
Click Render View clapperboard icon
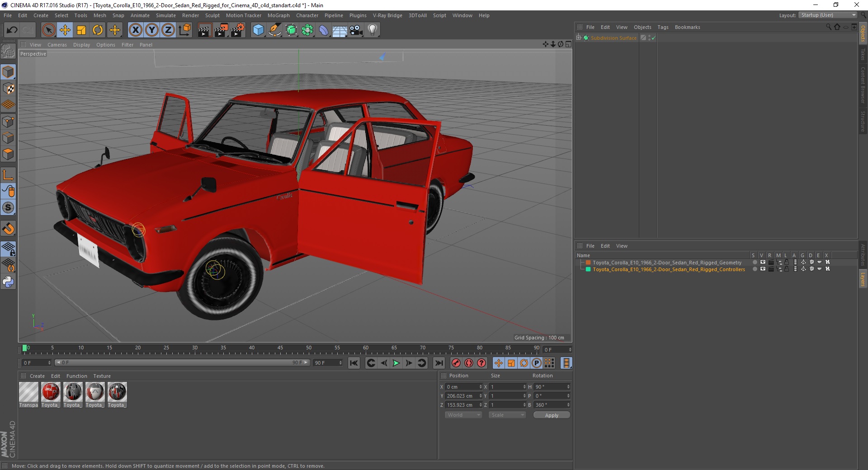tap(204, 30)
